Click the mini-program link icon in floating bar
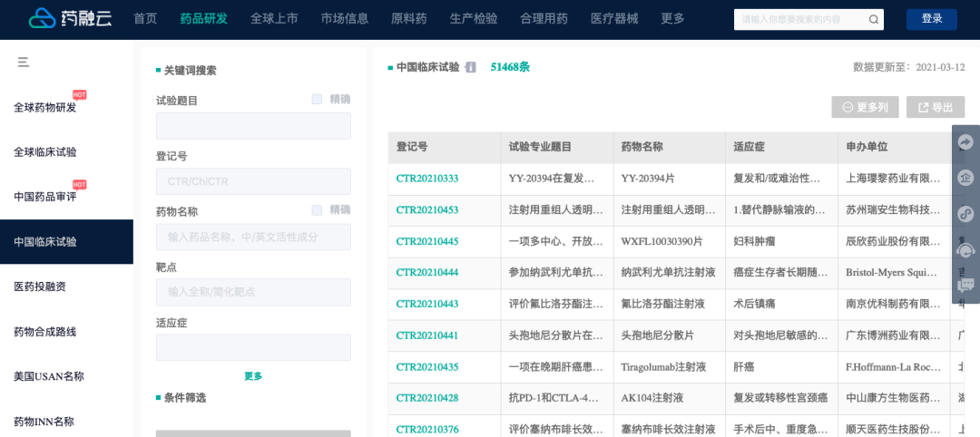Viewport: 980px width, 437px height. coord(965,214)
